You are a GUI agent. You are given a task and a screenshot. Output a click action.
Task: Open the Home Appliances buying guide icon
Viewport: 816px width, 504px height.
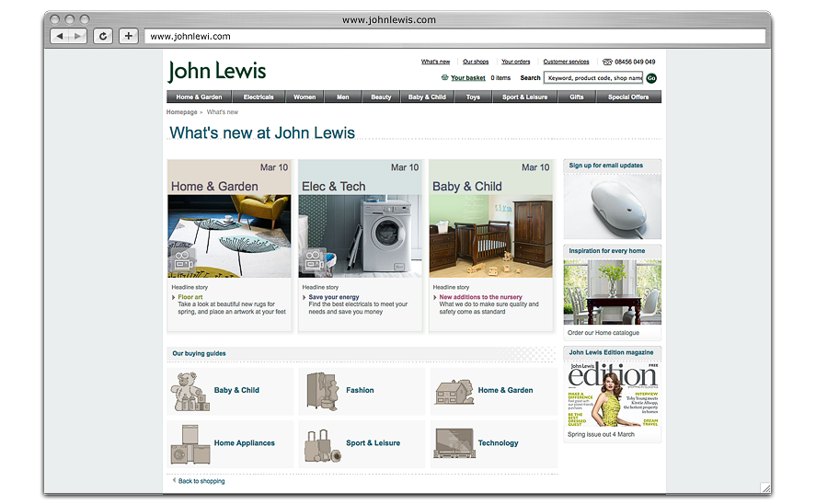(x=190, y=443)
